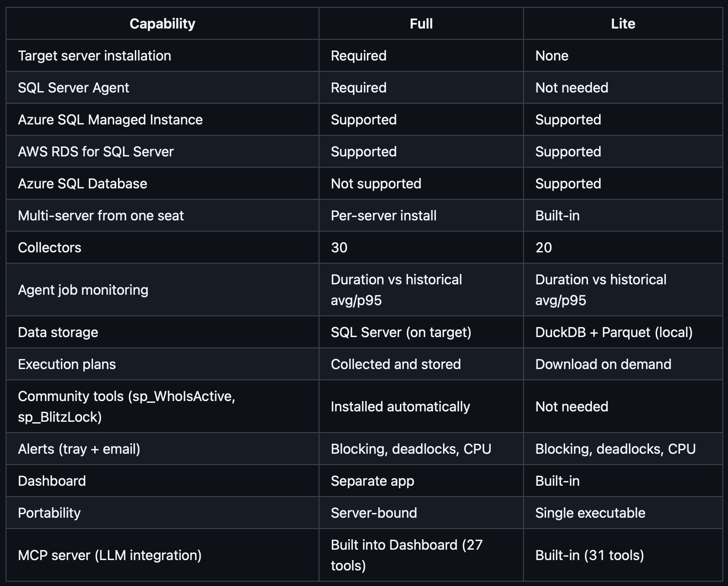Screen dimensions: 728x586
Task: Click the Built-in (31 tools) cell
Action: pyautogui.click(x=589, y=555)
